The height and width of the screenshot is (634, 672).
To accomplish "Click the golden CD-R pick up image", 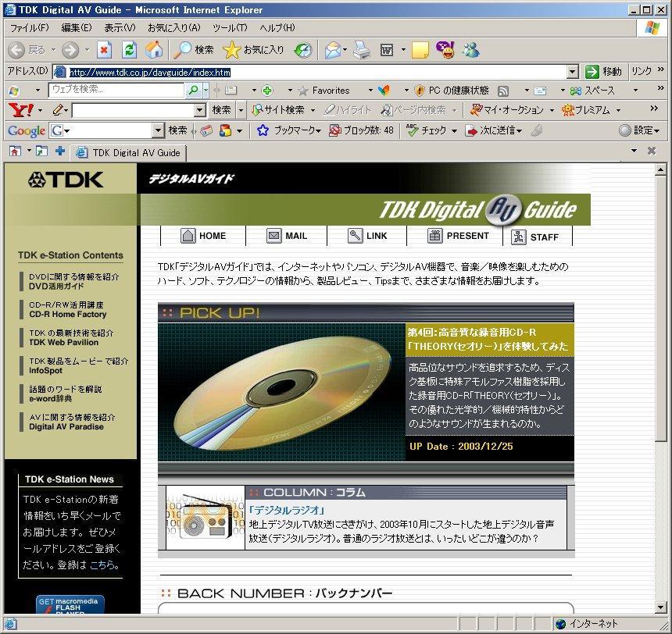I will (281, 391).
